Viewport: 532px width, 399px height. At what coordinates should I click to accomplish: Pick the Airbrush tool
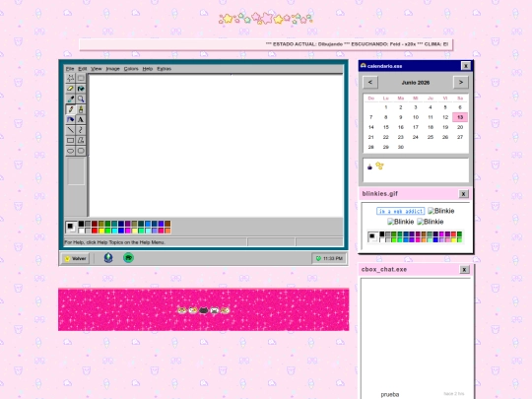70,119
